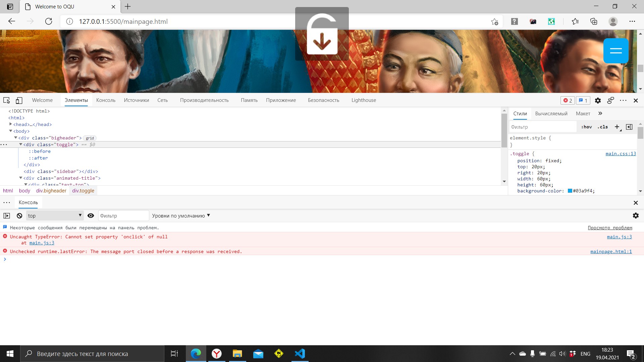Open the Макет styles tab
Viewport: 644px width, 362px height.
[x=583, y=114]
